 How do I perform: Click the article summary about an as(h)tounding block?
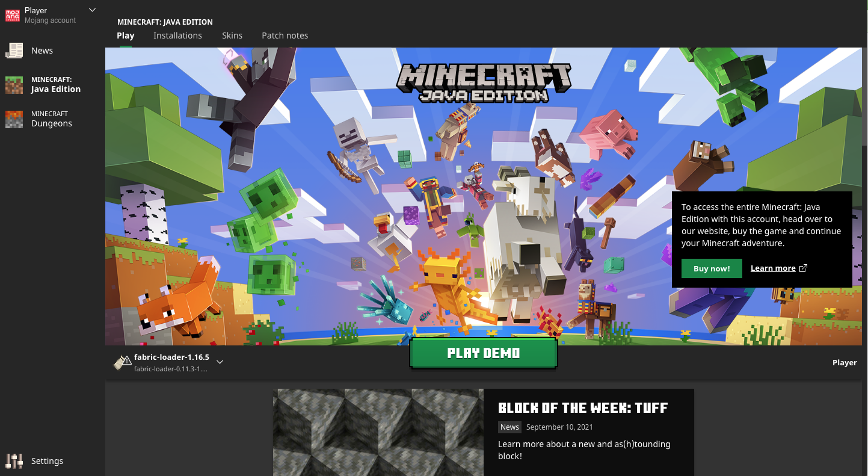584,450
